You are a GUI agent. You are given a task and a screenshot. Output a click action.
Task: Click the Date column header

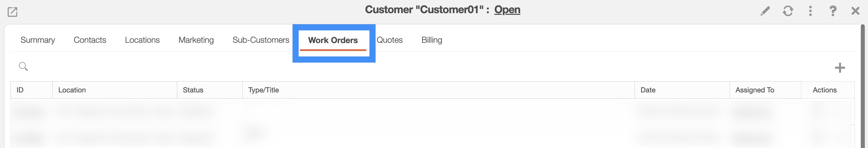coord(648,90)
